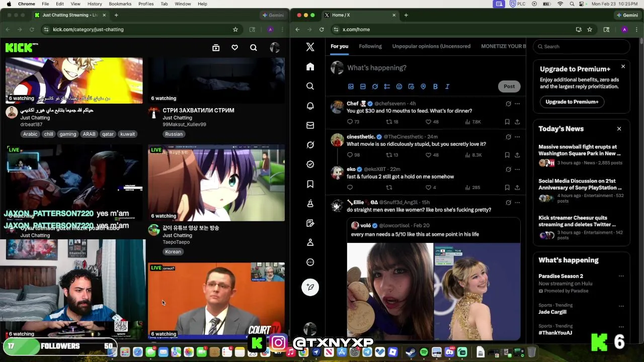644x362 pixels.
Task: Click the round compose post button in X sidebar
Action: point(310,287)
